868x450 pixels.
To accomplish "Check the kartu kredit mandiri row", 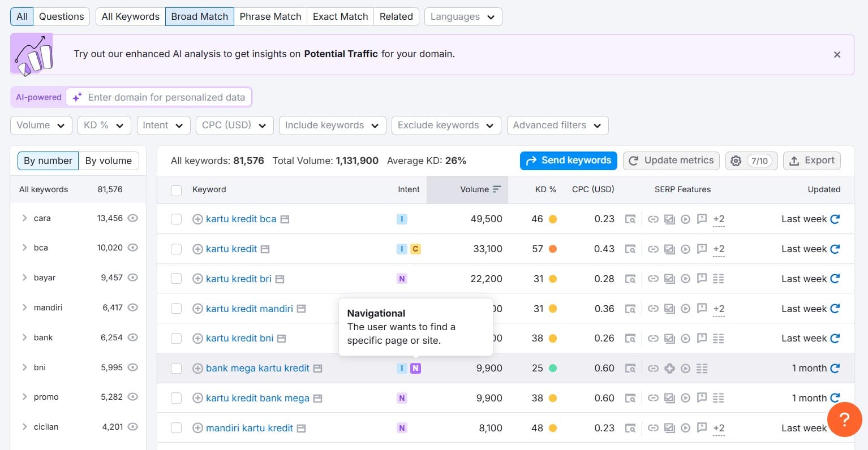I will pyautogui.click(x=177, y=309).
